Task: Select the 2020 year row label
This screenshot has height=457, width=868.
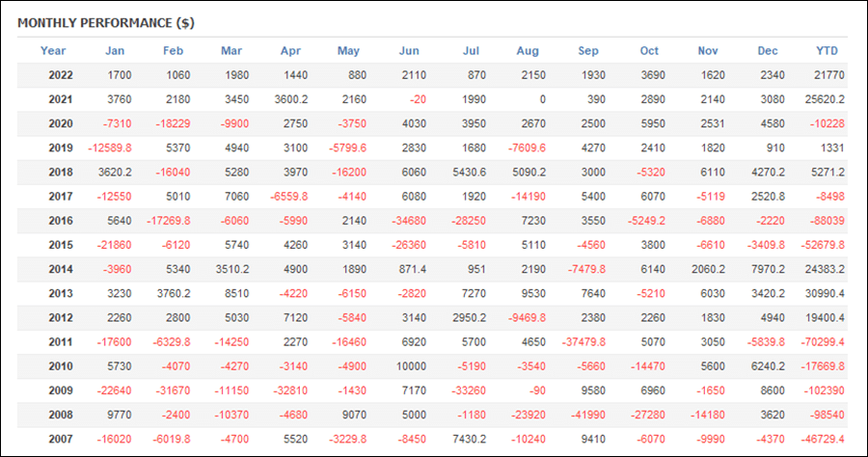Action: click(x=61, y=124)
